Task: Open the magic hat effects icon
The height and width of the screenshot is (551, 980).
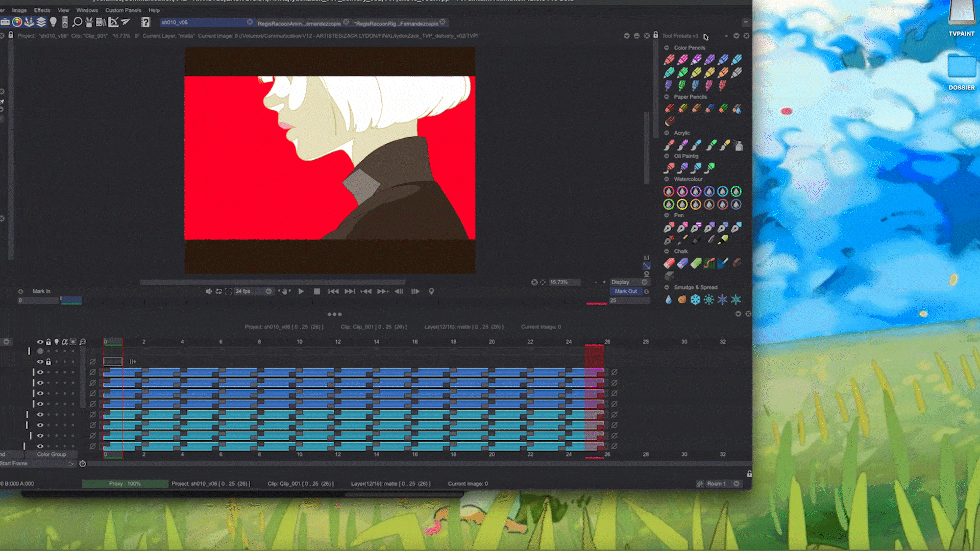Action: point(89,22)
